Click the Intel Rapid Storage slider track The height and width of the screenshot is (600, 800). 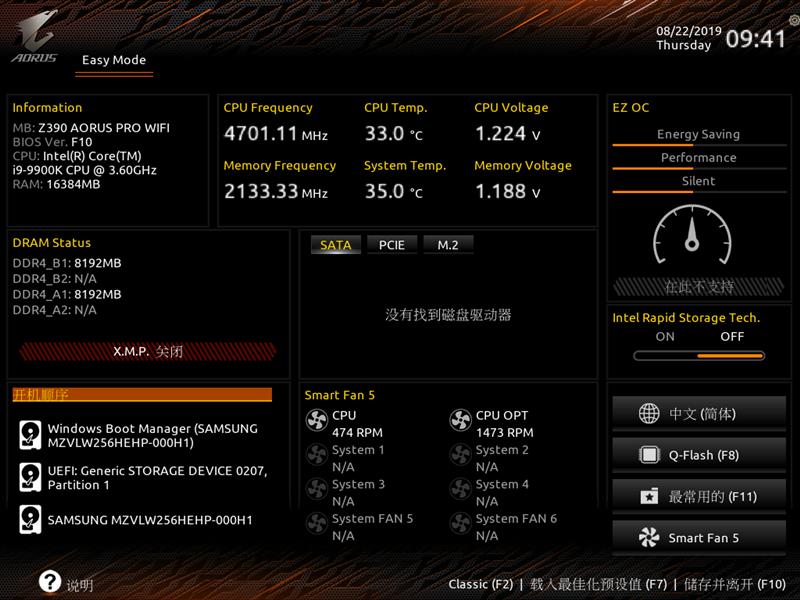699,356
